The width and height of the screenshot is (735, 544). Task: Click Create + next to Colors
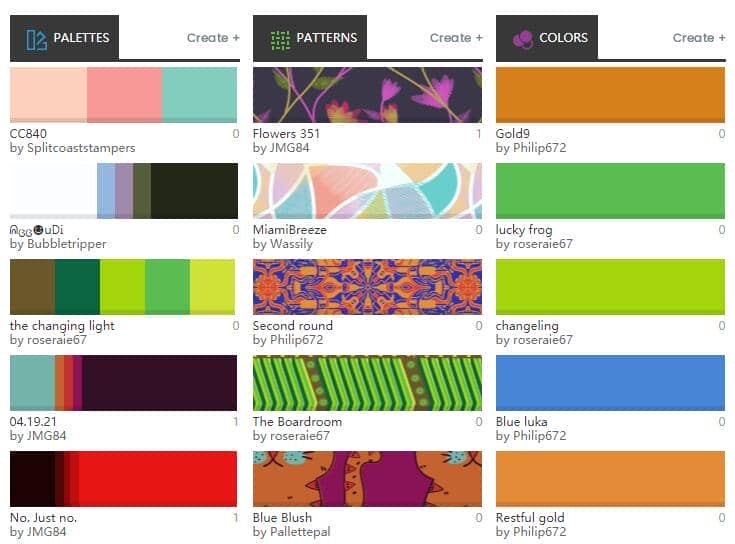coord(699,38)
